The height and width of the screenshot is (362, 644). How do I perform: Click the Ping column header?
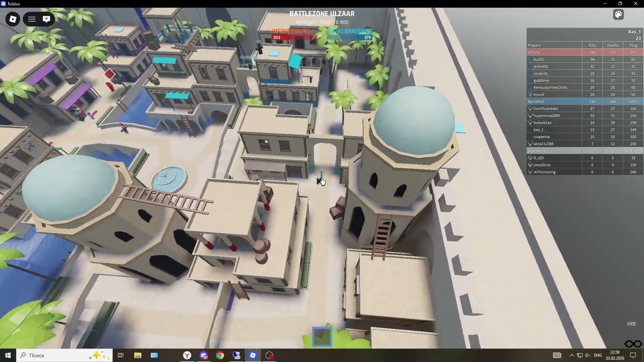point(633,45)
